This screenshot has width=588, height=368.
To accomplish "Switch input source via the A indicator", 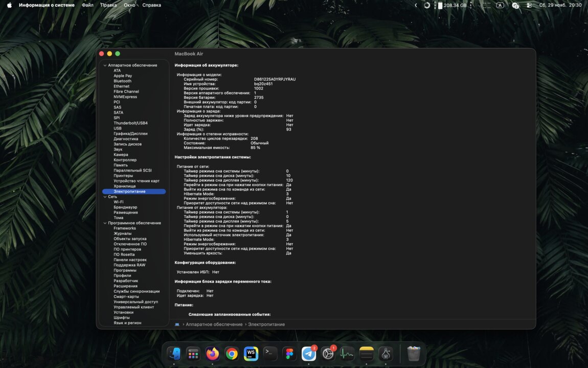I will tap(500, 5).
